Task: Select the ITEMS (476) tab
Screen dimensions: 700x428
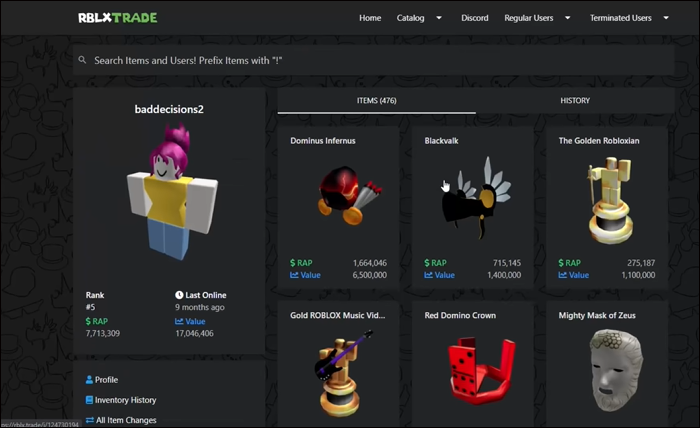Action: pos(376,100)
